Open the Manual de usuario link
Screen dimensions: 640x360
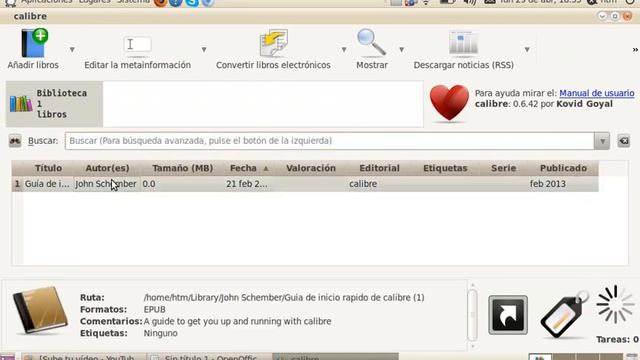coord(596,93)
